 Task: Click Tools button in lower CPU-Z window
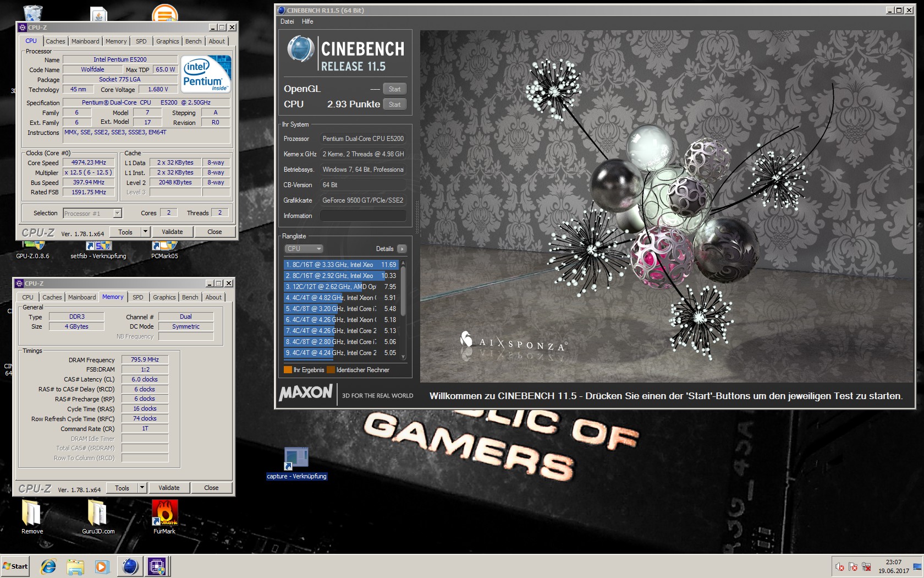pyautogui.click(x=122, y=488)
